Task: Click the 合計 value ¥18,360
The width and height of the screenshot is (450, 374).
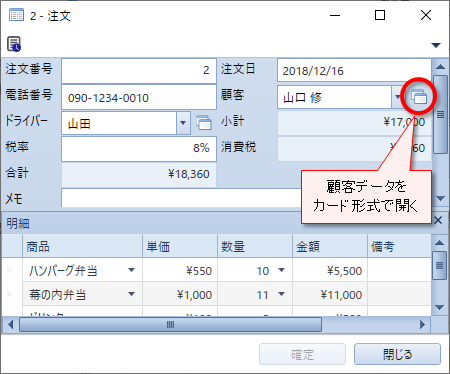Action: tap(139, 174)
